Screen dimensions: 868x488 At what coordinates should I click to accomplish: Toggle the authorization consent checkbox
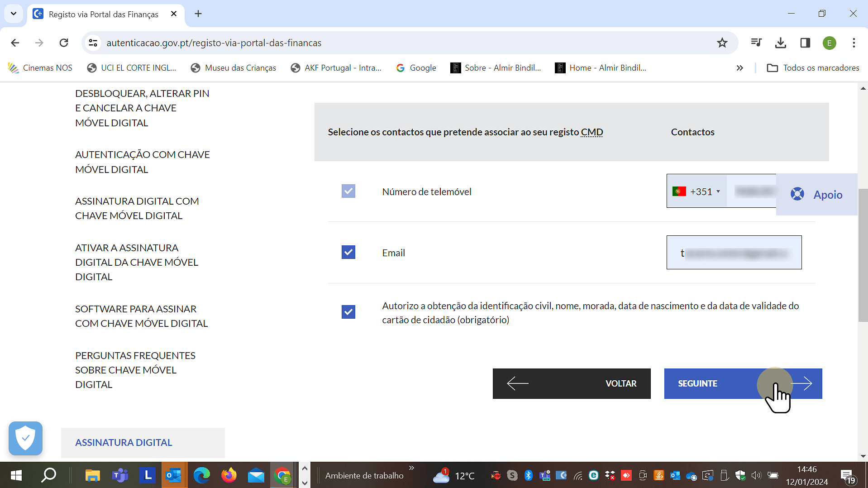coord(348,312)
